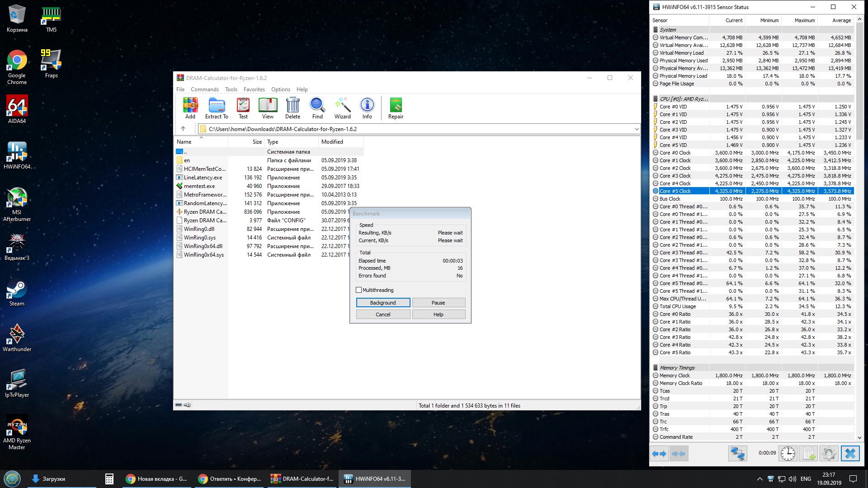Image resolution: width=868 pixels, height=488 pixels.
Task: Open the Favorites menu
Action: click(254, 89)
